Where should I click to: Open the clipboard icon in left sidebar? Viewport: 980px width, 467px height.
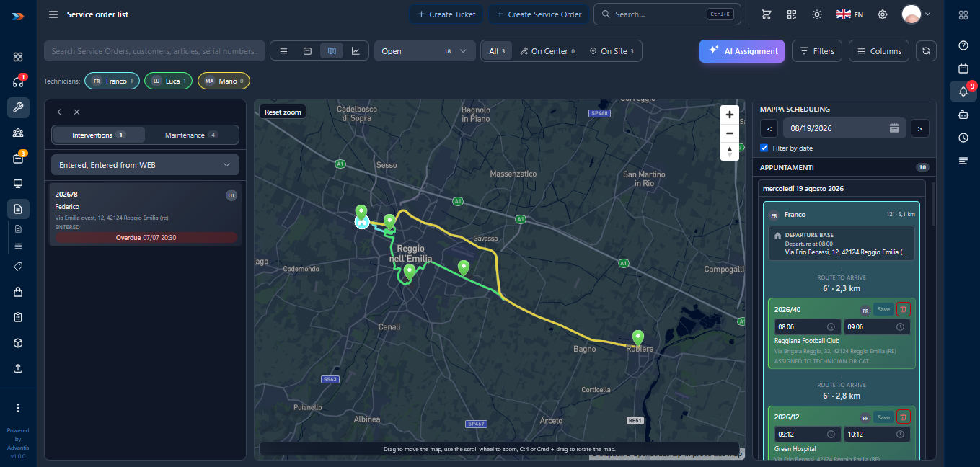pyautogui.click(x=18, y=317)
